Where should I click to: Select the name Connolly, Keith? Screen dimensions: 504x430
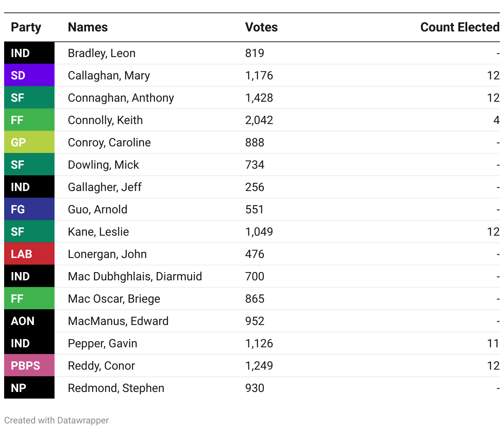[x=105, y=120]
